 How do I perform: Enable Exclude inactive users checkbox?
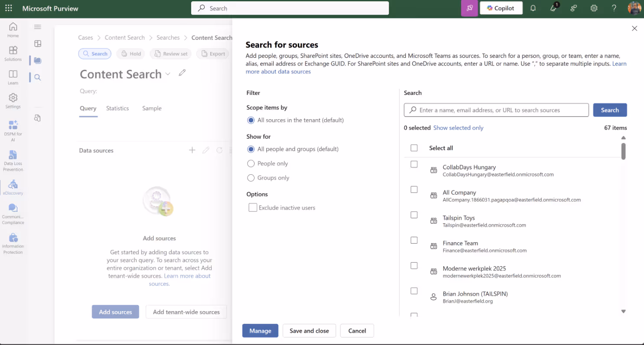253,208
